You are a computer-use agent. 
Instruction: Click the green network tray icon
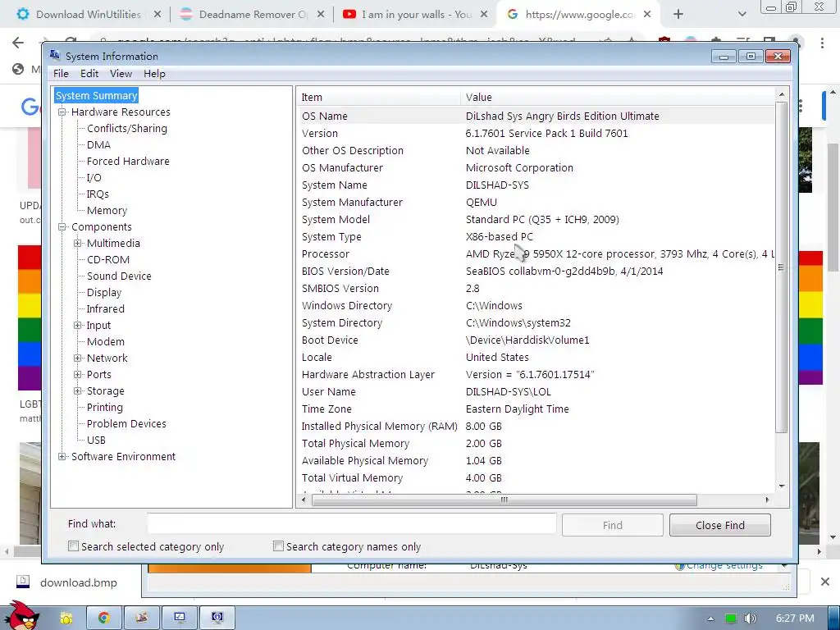pyautogui.click(x=731, y=619)
